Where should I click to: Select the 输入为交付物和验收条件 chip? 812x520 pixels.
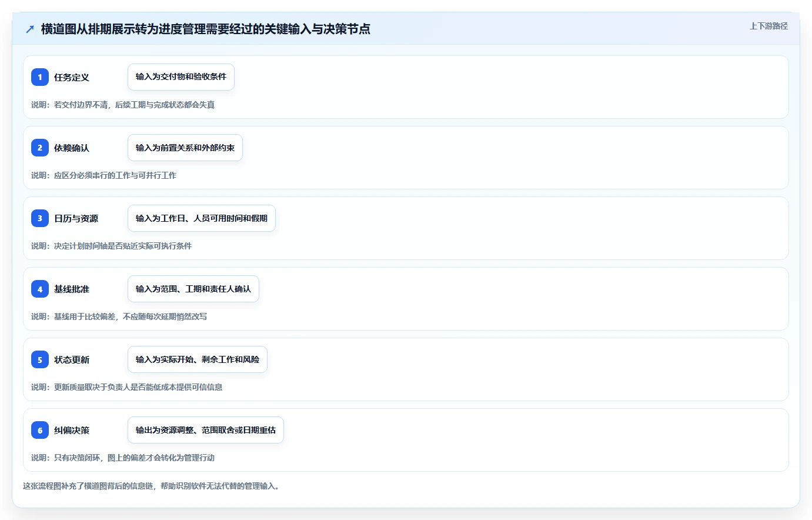181,77
